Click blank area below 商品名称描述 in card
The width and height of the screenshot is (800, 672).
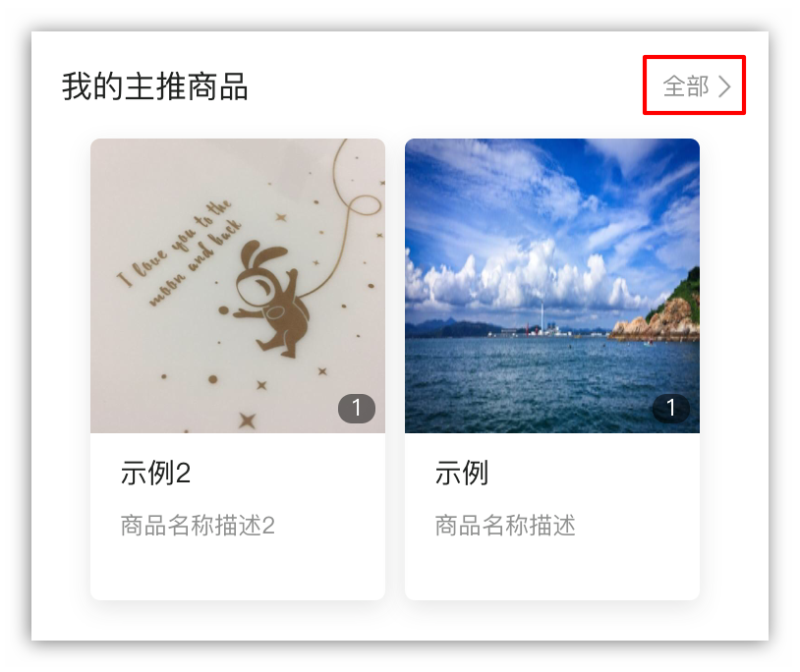(552, 570)
